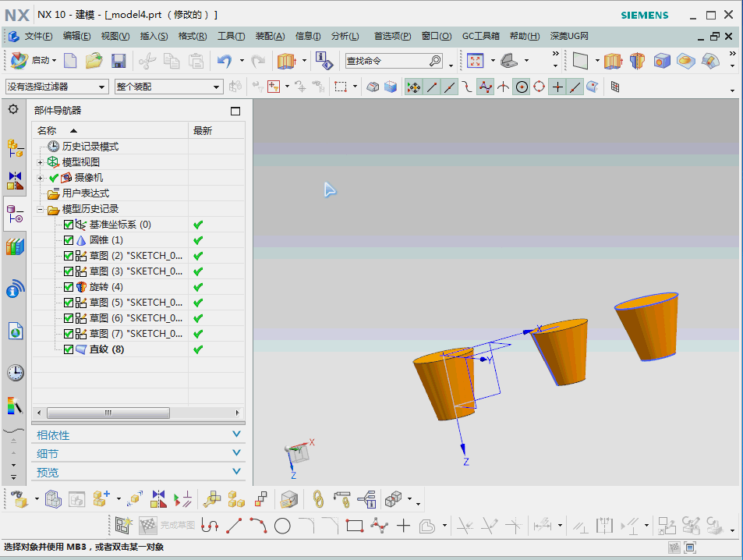The width and height of the screenshot is (743, 560).
Task: Open the 视图(V) menu
Action: [x=115, y=36]
